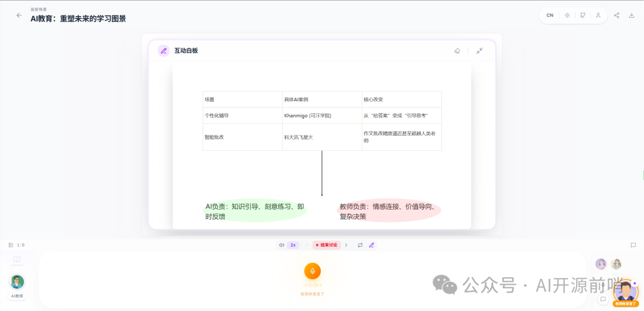The height and width of the screenshot is (311, 644).
Task: Open the 2x playback speed selector
Action: [x=293, y=245]
